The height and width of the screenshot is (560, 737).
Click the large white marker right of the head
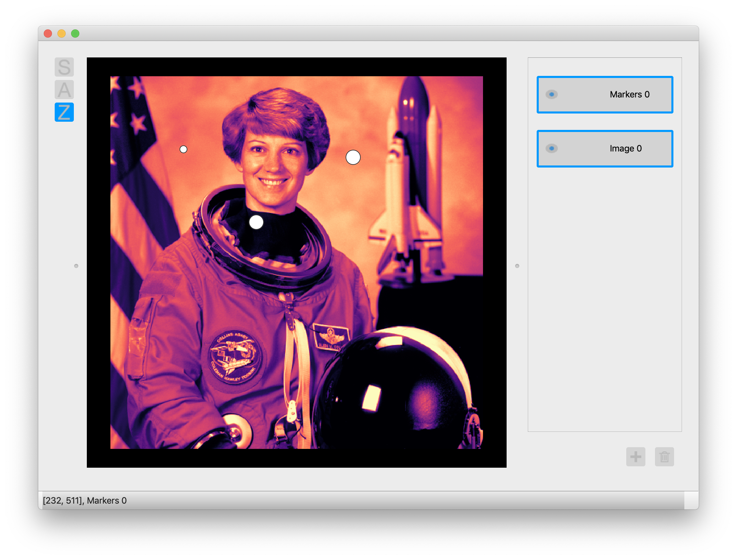pyautogui.click(x=353, y=157)
